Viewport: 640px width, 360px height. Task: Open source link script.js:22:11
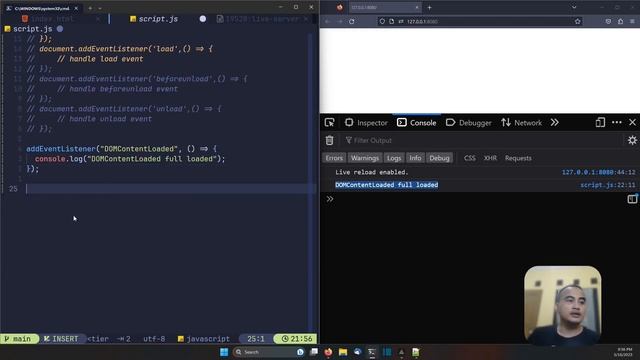[608, 185]
